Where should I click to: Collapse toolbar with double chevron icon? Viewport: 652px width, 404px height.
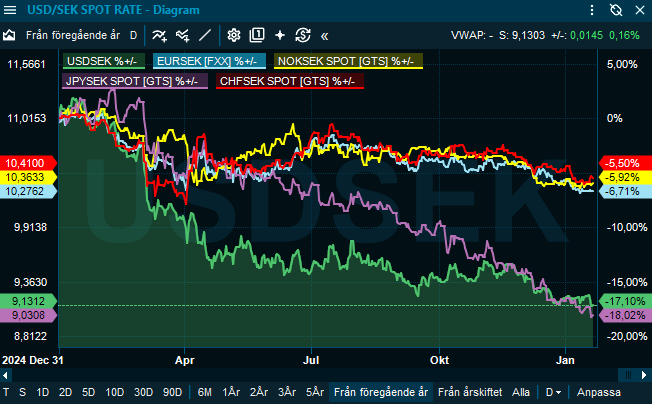[324, 35]
